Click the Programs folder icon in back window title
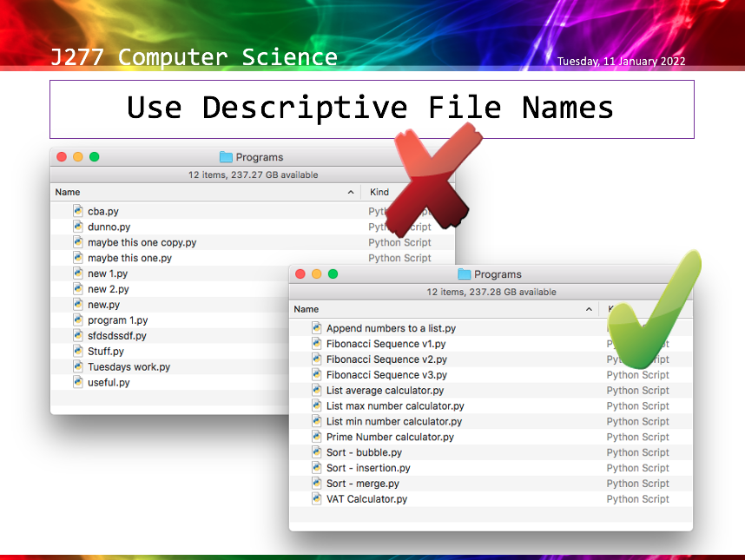This screenshot has width=745, height=560. pos(226,157)
